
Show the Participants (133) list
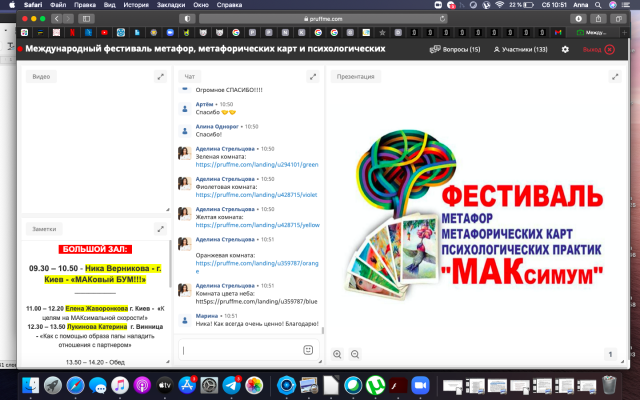(521, 49)
